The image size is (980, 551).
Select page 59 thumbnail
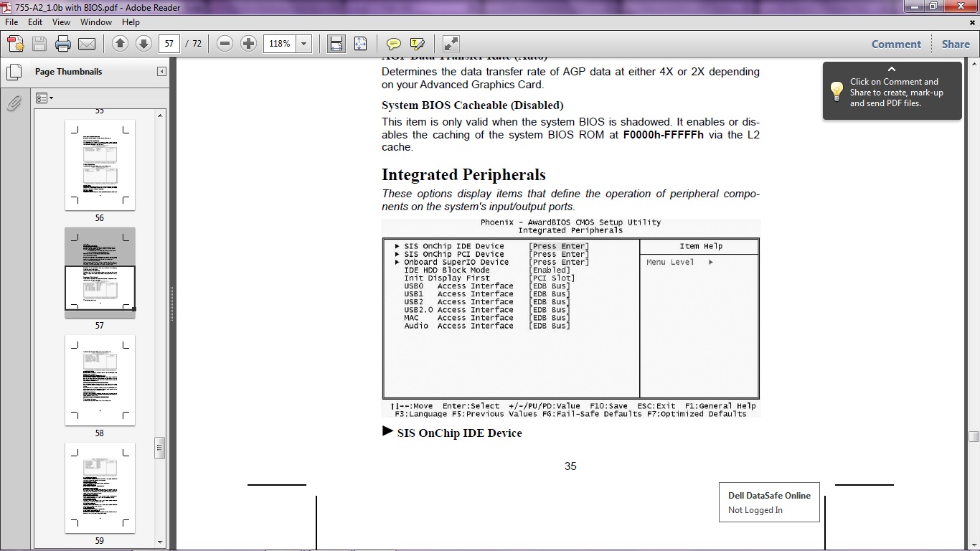point(100,488)
